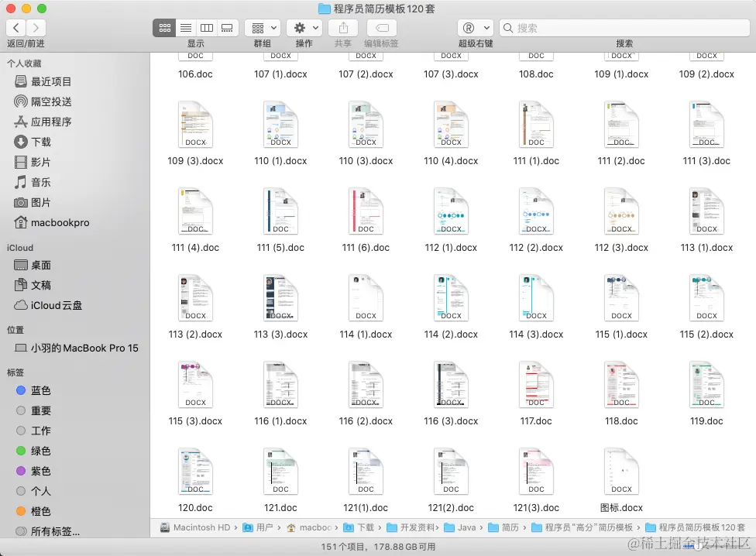
Task: Click the 编辑标签 edit tags button
Action: click(381, 28)
